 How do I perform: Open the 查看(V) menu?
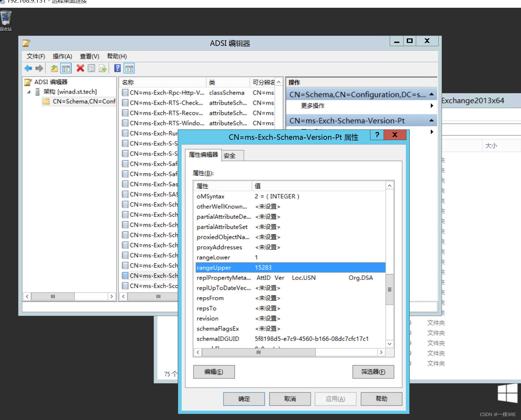(x=89, y=56)
